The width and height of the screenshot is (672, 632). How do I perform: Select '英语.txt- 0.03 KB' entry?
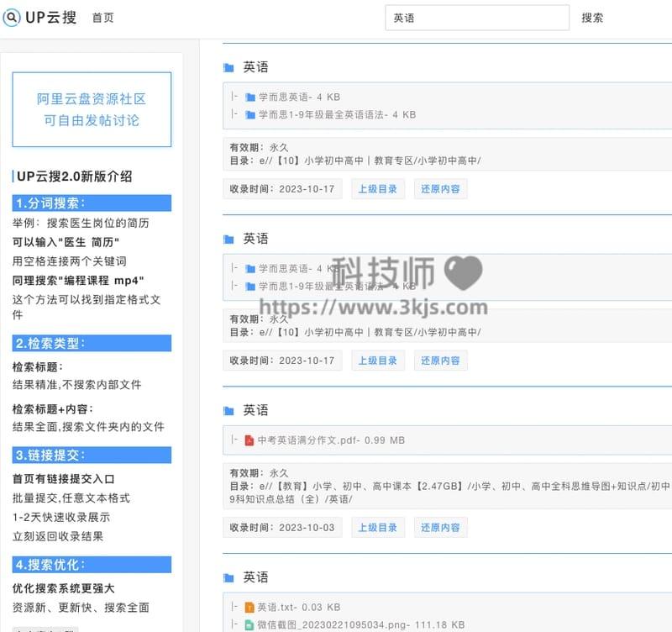299,608
